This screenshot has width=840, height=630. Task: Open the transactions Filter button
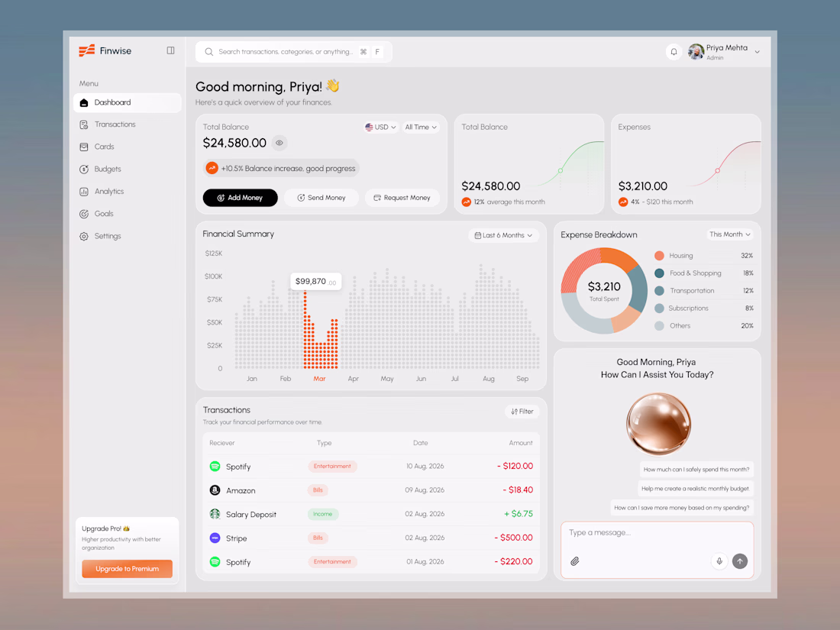(522, 412)
